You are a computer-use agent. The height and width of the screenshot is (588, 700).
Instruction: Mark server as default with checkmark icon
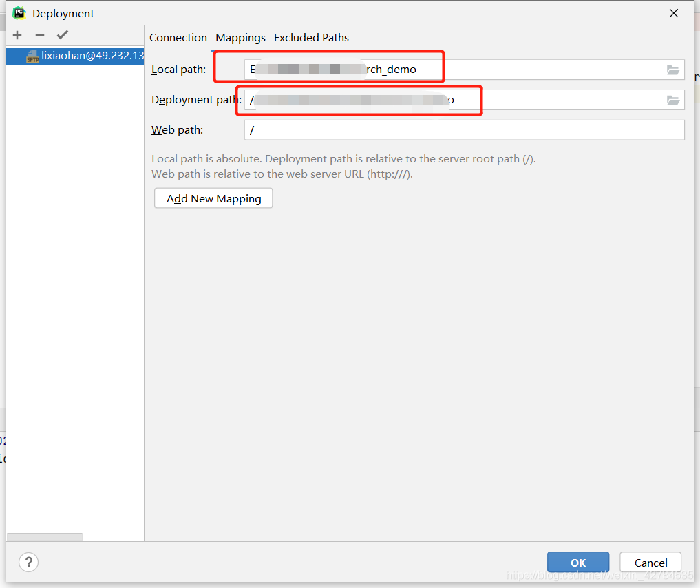(x=63, y=35)
